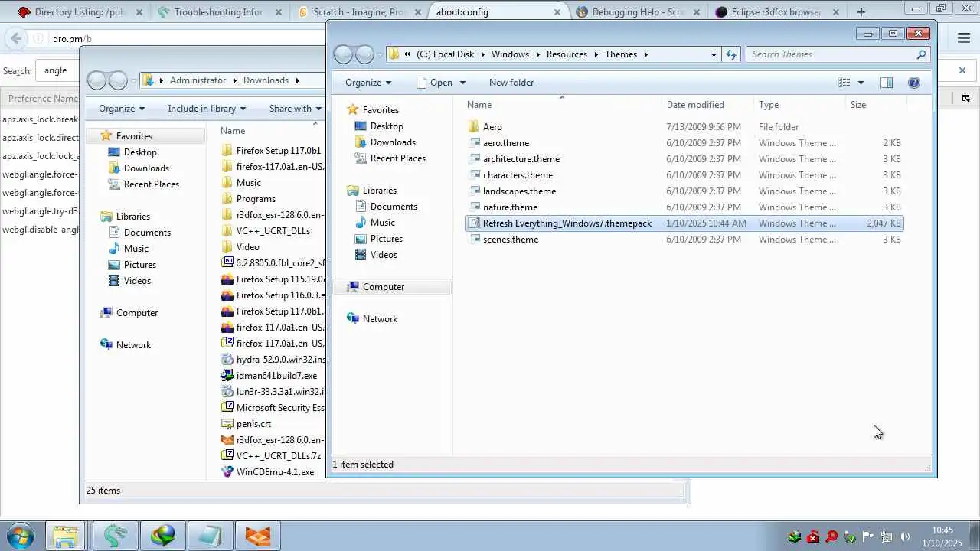Sort by Date modified column
The height and width of the screenshot is (551, 980).
[695, 105]
